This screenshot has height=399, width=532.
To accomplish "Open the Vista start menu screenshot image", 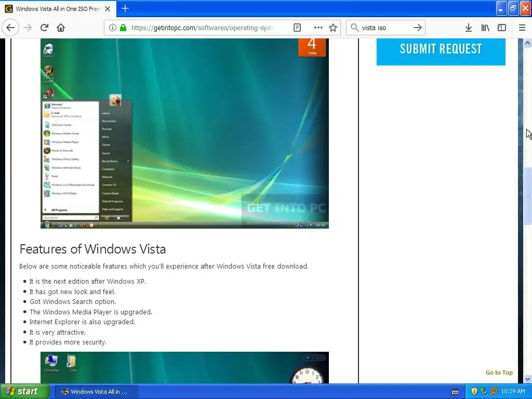I will click(184, 134).
